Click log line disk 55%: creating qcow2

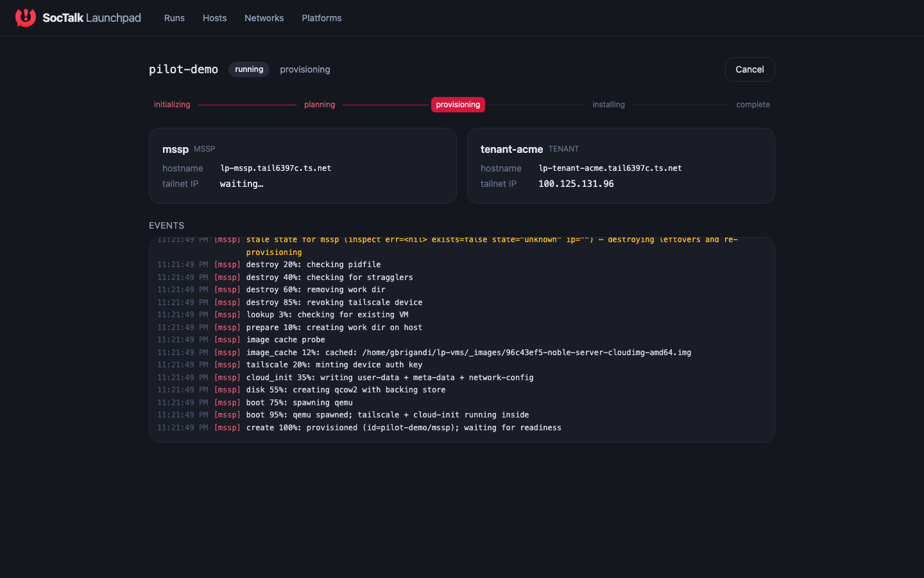(462, 390)
